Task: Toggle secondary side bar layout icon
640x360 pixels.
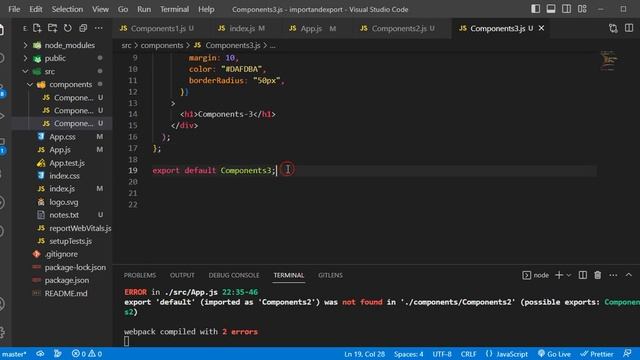Action: click(x=567, y=9)
